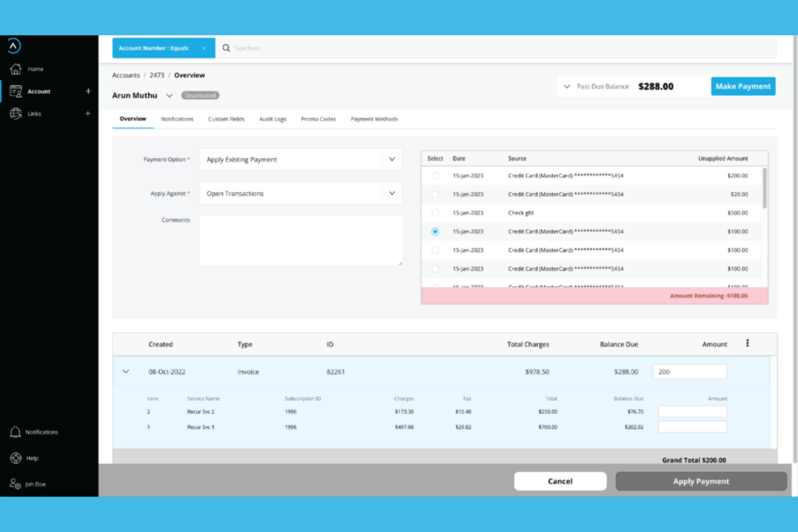The height and width of the screenshot is (532, 798).
Task: Click the Type column header
Action: (x=245, y=344)
